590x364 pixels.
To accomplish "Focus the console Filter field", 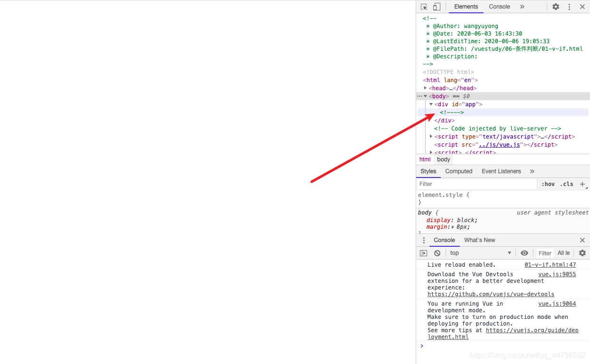I will 545,253.
